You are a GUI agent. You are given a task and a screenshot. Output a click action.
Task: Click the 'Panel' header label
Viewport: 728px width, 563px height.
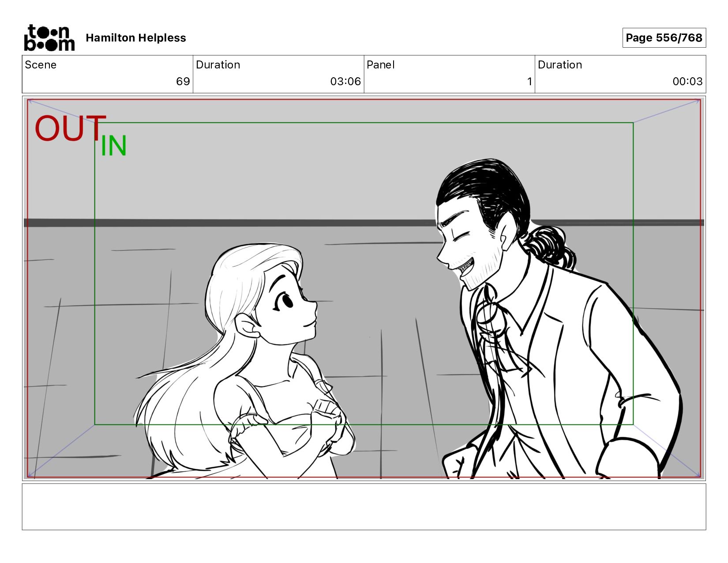click(380, 65)
